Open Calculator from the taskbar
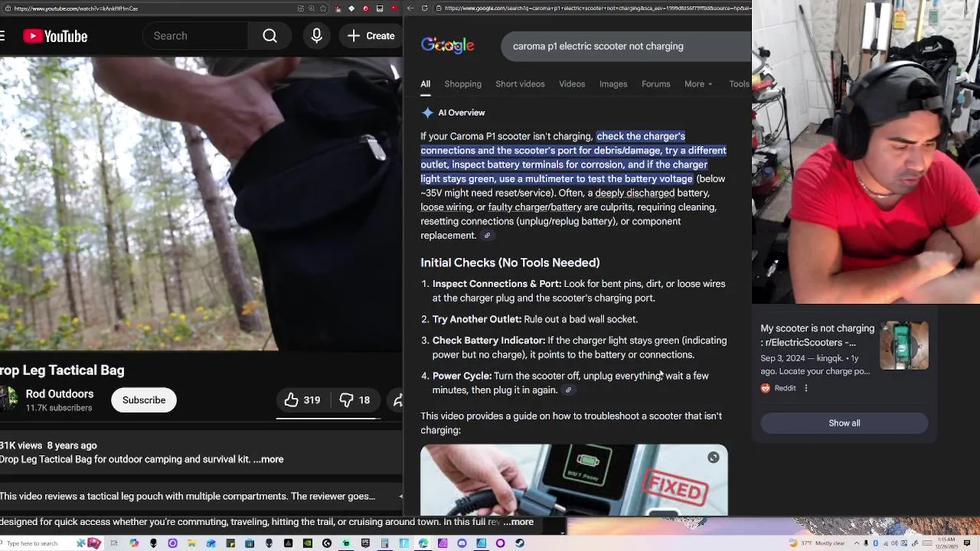The image size is (980, 551). coord(384,543)
